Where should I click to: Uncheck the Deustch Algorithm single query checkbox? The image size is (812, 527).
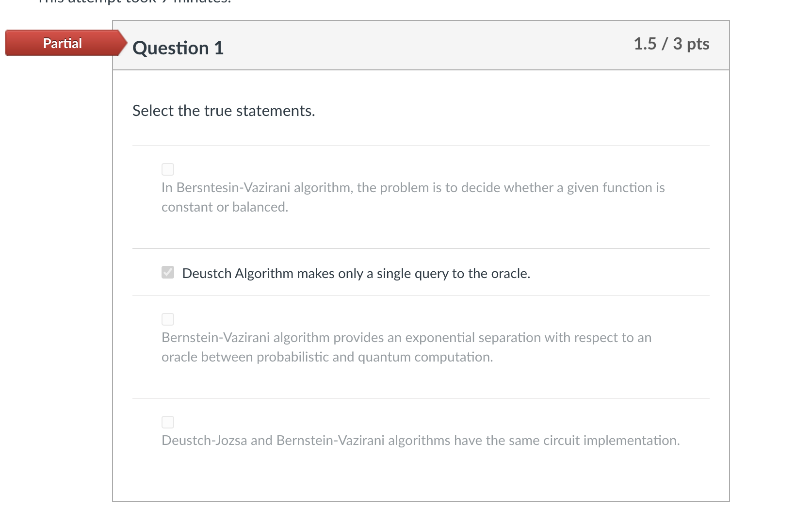click(167, 272)
